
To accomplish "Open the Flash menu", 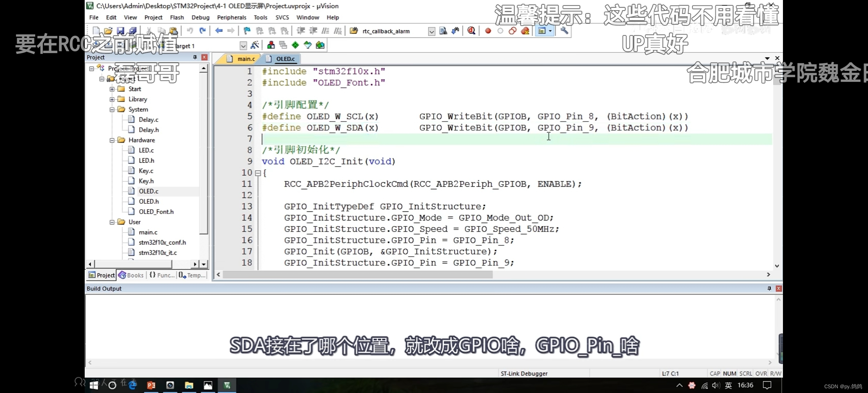I will pos(177,17).
